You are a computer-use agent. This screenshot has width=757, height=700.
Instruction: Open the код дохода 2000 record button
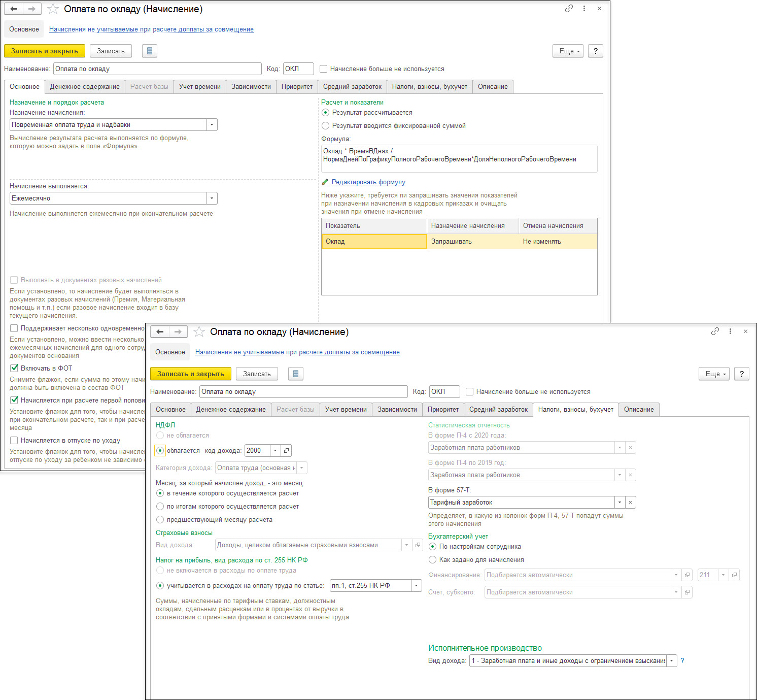click(286, 451)
